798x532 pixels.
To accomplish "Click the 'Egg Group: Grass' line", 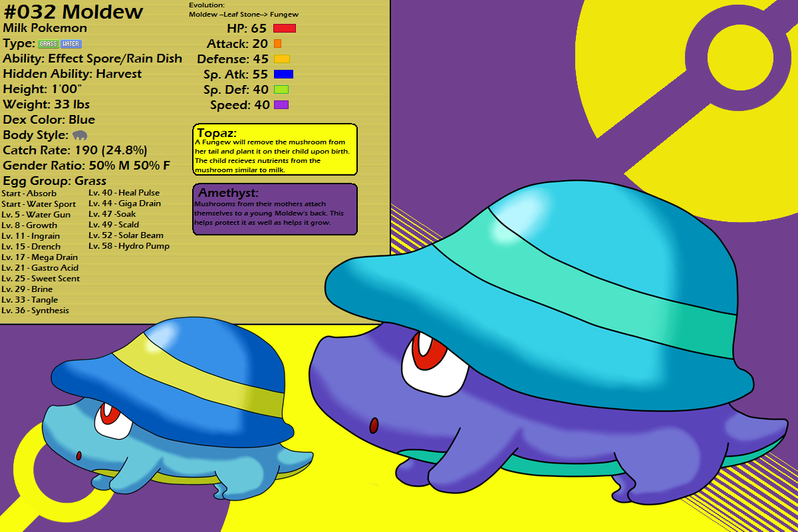I will pyautogui.click(x=55, y=181).
